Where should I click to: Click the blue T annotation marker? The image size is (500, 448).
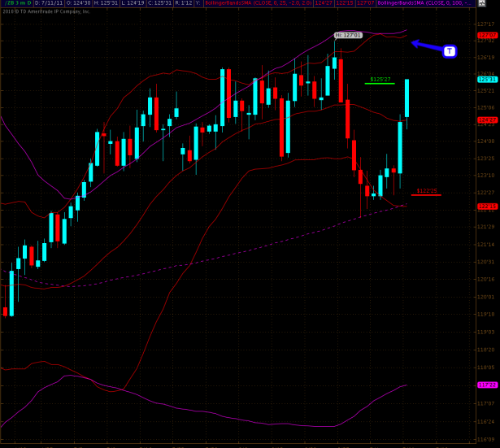click(450, 51)
